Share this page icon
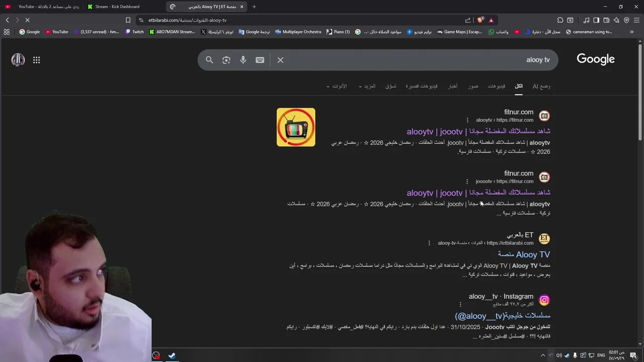This screenshot has height=362, width=644. click(468, 20)
